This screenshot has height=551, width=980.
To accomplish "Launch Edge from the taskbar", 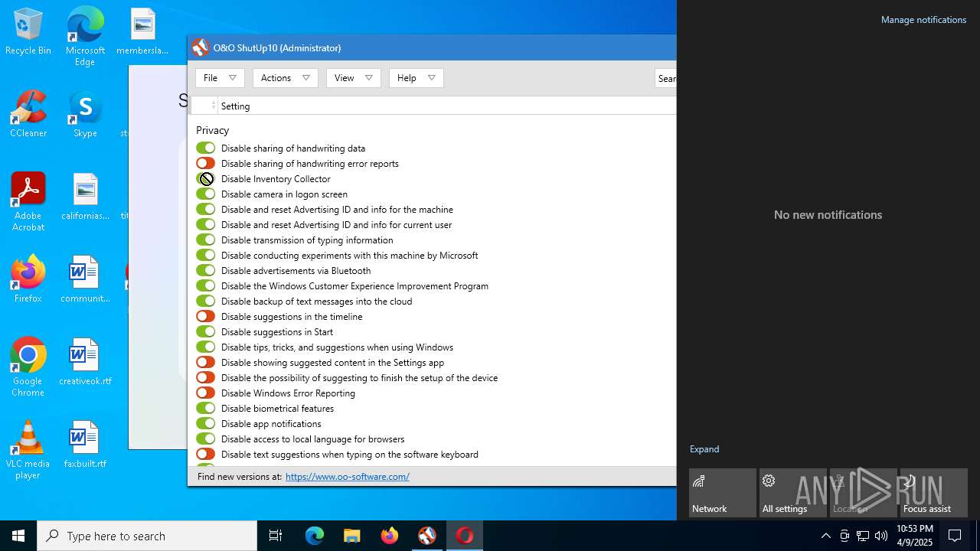I will (315, 536).
